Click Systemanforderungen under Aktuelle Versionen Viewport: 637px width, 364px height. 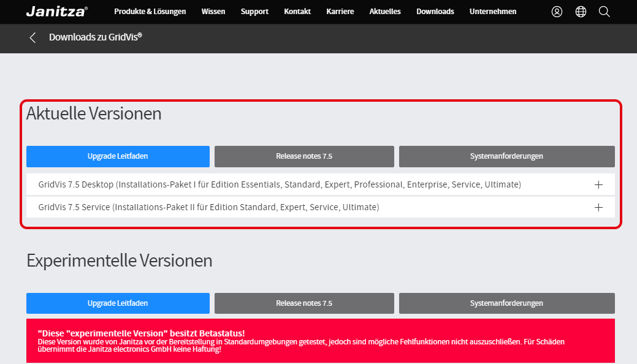coord(506,156)
